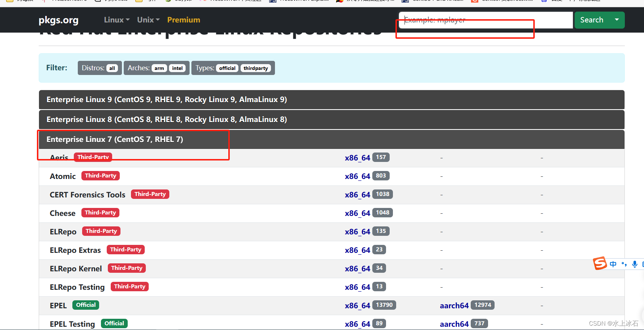This screenshot has width=644, height=330.
Task: Click the Sogou microphone voice input icon
Action: tap(635, 264)
